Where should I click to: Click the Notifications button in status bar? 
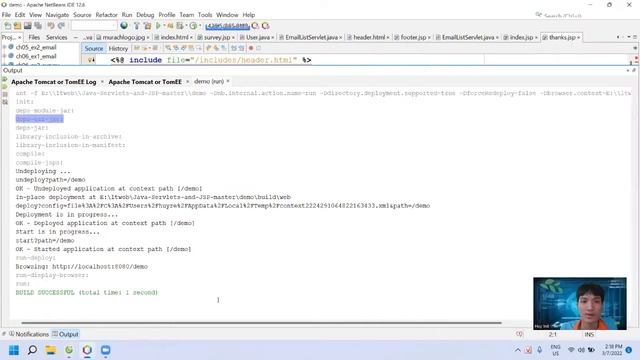[29, 334]
